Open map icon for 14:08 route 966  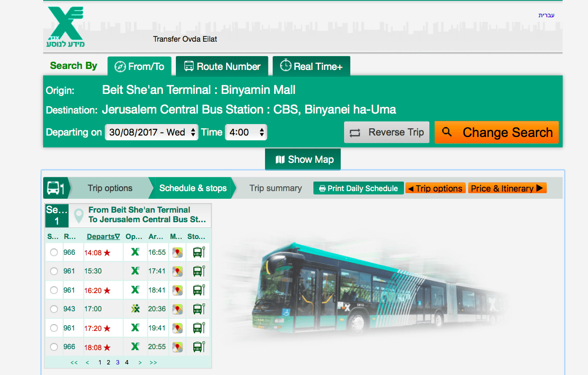[x=178, y=252]
